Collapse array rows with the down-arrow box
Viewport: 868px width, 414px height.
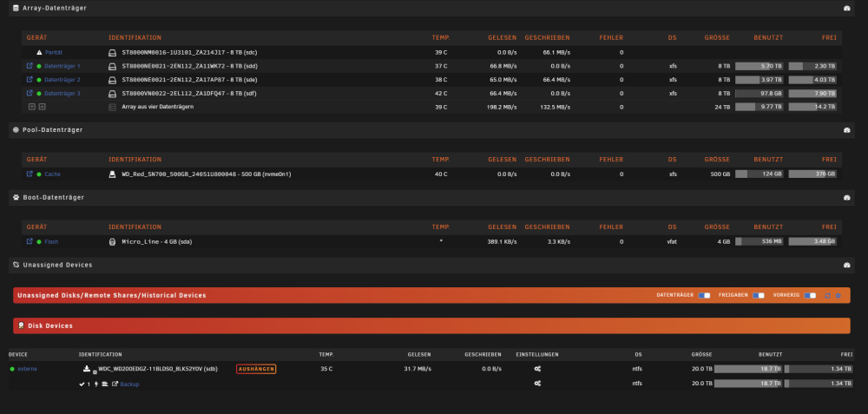[31, 107]
